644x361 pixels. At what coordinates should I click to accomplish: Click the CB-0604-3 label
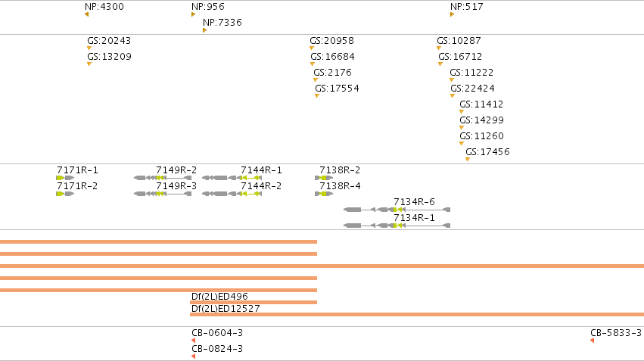click(x=217, y=333)
